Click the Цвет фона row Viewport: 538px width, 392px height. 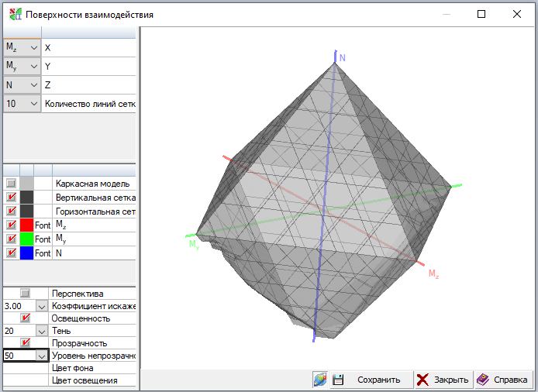pos(84,368)
